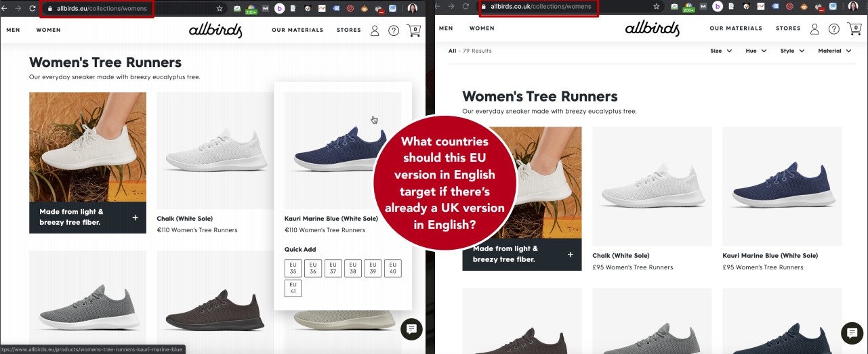
Task: Click the shopping cart icon on the allbirds.co.uk page
Action: [x=854, y=29]
